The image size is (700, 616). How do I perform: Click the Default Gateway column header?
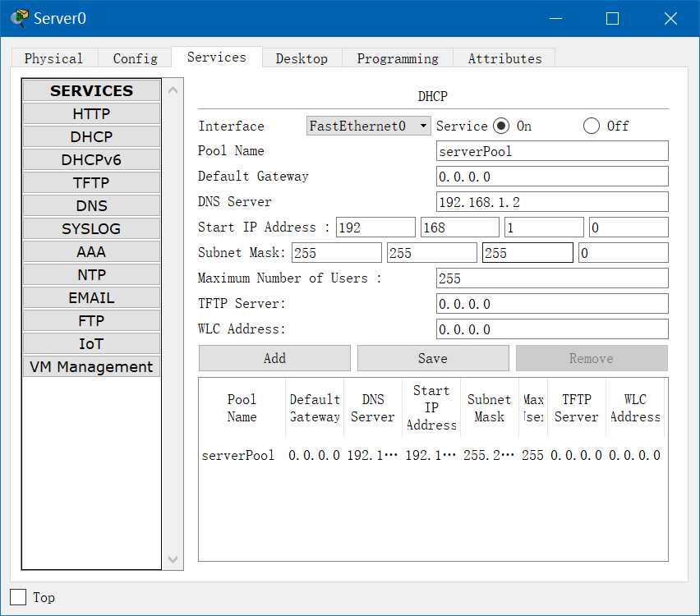point(315,407)
